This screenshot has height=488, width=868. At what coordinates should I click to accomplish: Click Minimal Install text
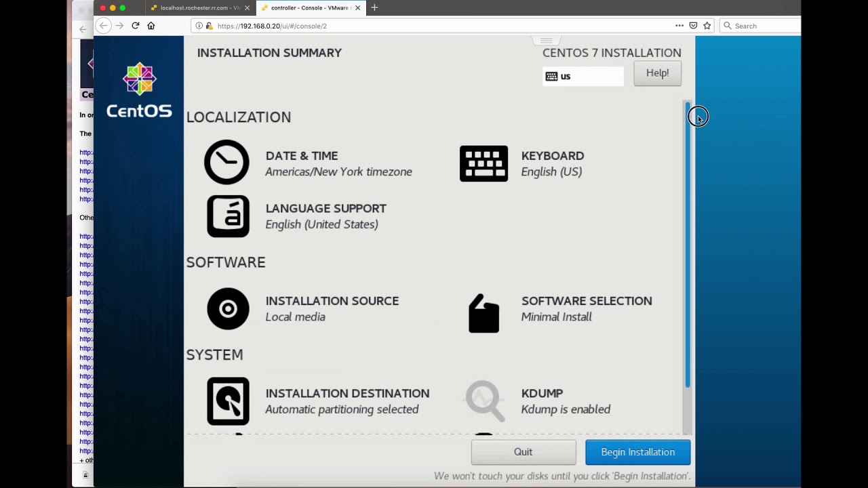(x=556, y=317)
